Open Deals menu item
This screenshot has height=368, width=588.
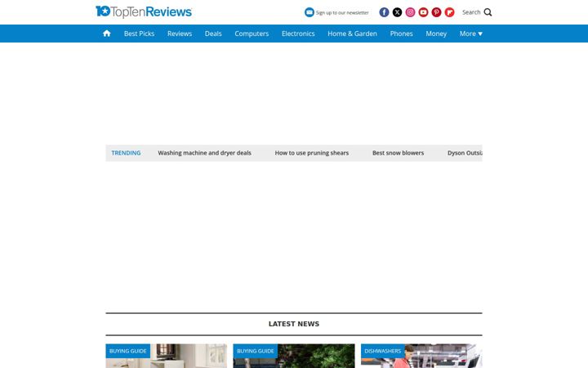click(x=213, y=34)
